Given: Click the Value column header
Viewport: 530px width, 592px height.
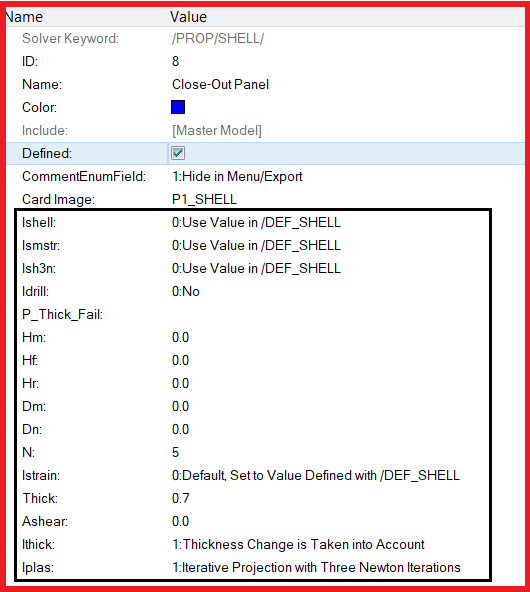Looking at the screenshot, I should 188,17.
